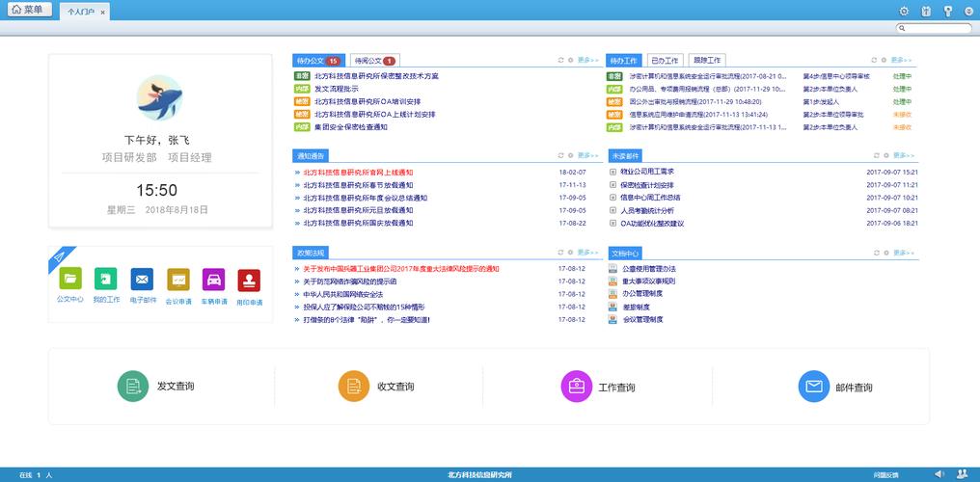Open notice 北方科技信息研究所春节放假通知
Viewport: 980px width, 482px height.
tap(358, 185)
